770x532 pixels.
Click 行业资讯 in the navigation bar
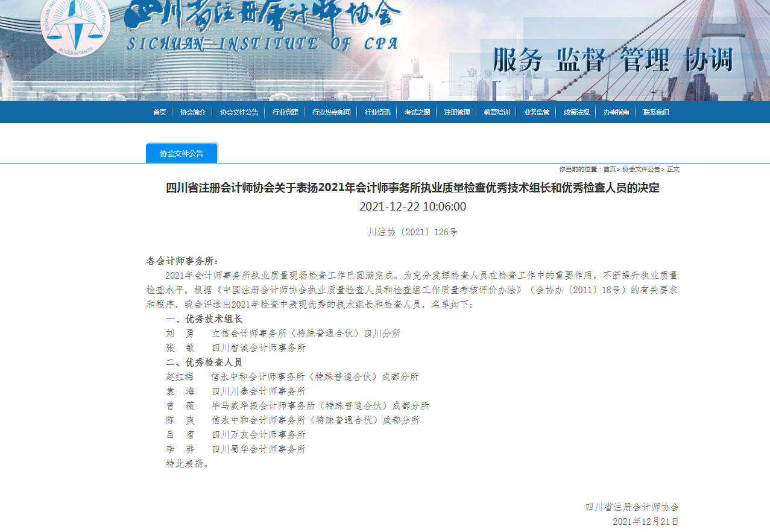coord(377,112)
